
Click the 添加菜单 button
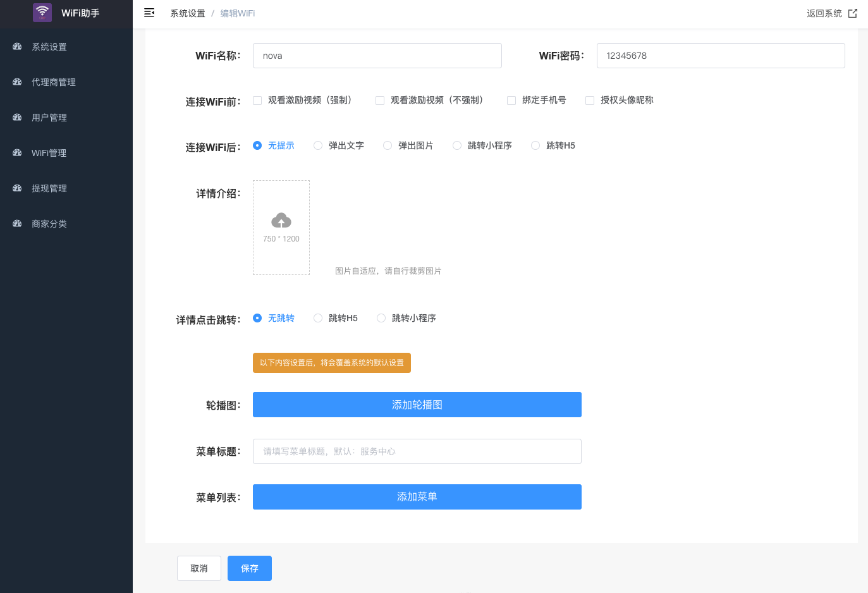tap(417, 497)
